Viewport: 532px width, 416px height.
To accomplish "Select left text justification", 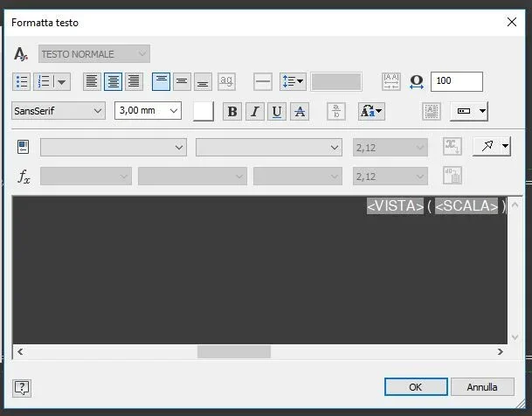I will 92,82.
